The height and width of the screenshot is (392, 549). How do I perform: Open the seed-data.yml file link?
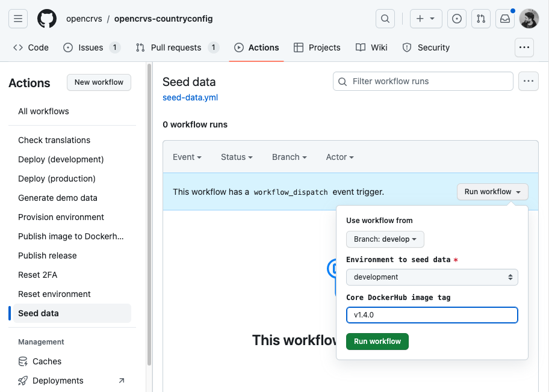click(x=190, y=97)
